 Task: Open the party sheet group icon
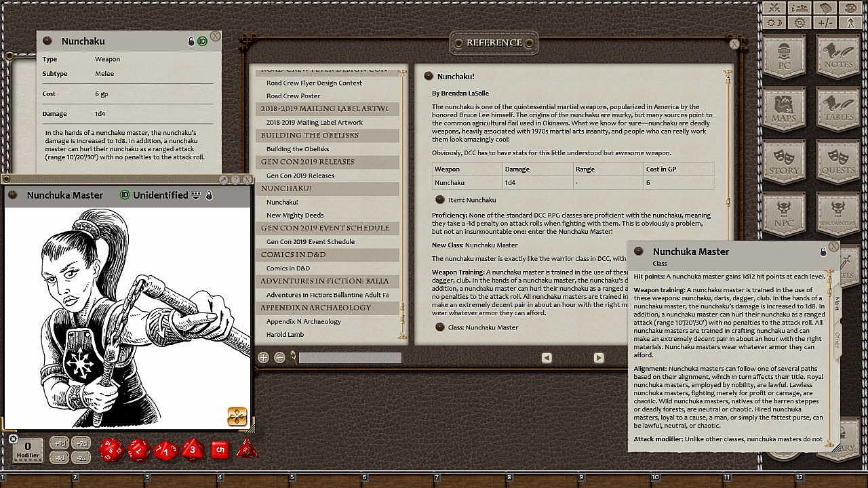800,8
